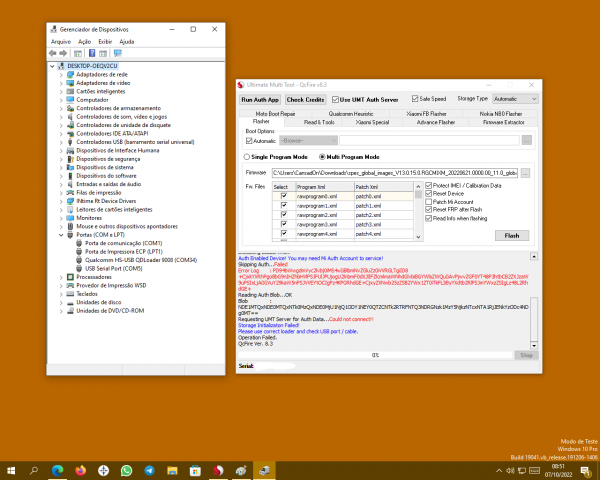Click the Back arrow in Device Manager toolbar

52,53
